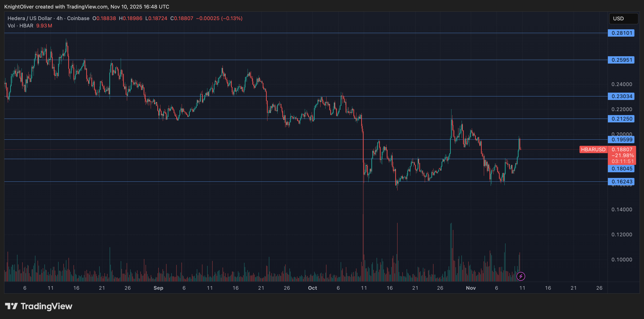
Task: Click the 0.18045 blue price tag
Action: [621, 168]
